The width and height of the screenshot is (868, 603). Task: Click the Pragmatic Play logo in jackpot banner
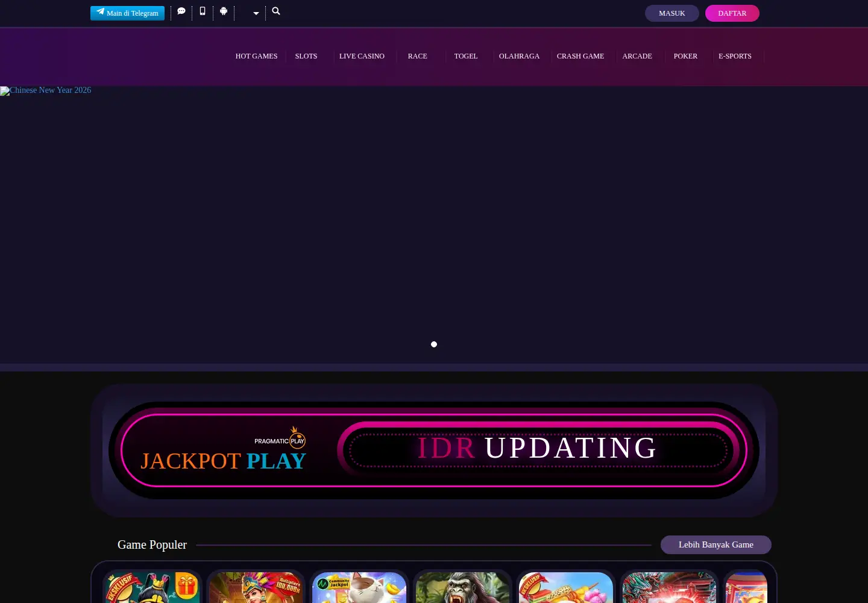click(280, 439)
